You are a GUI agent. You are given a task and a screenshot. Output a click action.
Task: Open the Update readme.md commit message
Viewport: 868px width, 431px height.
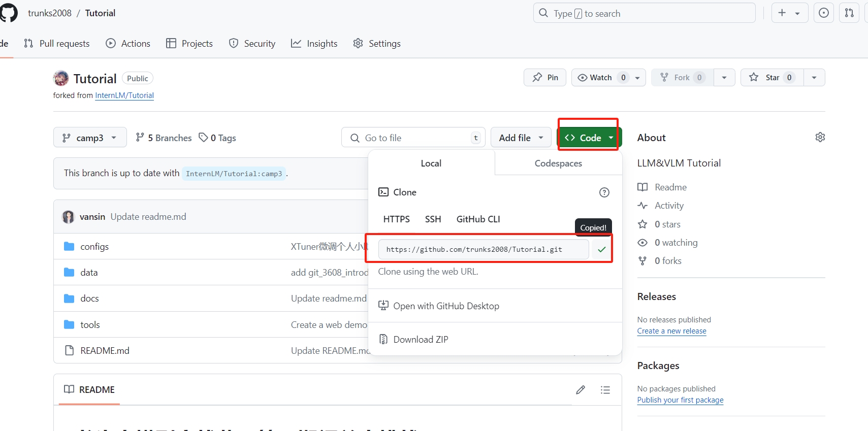(148, 217)
